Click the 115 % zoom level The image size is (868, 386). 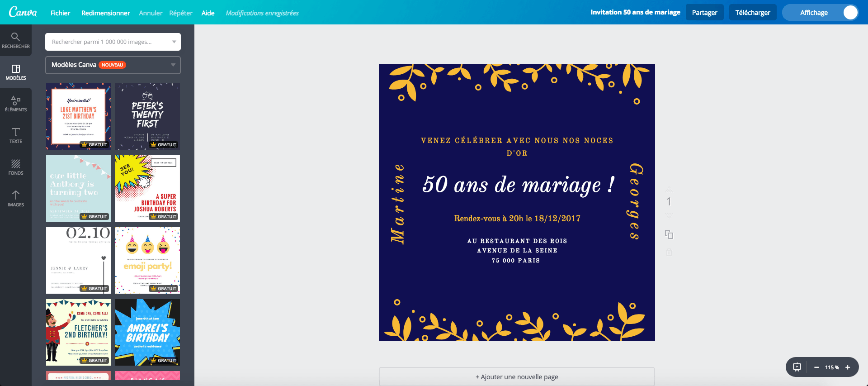coord(832,367)
